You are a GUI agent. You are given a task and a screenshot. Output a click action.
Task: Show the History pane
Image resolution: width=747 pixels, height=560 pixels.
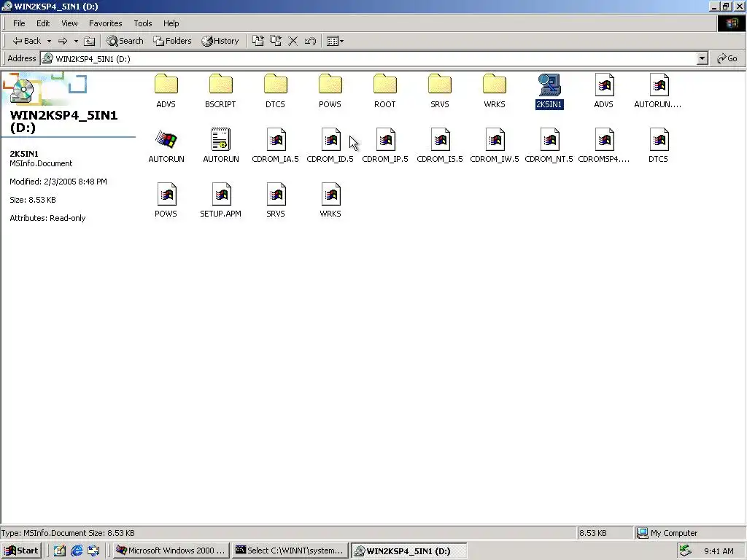tap(220, 41)
